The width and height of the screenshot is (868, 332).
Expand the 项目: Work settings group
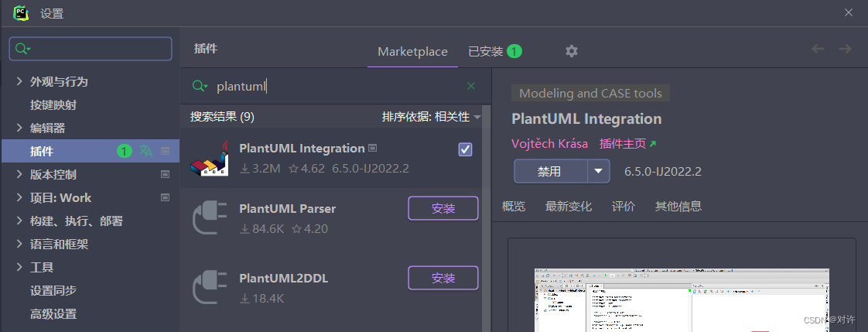click(19, 197)
